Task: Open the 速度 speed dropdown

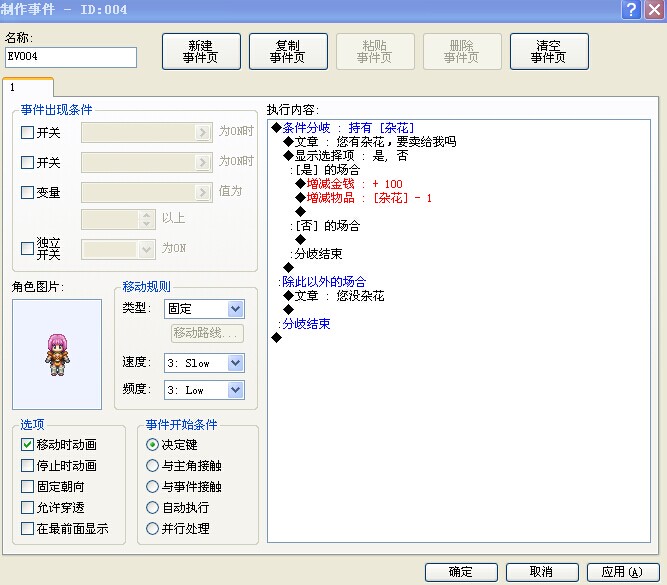Action: click(204, 363)
